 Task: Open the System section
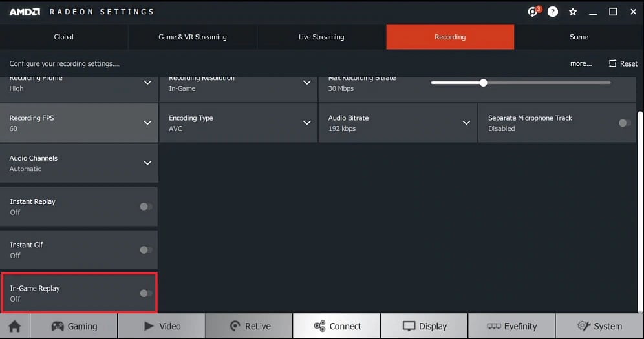pyautogui.click(x=599, y=326)
